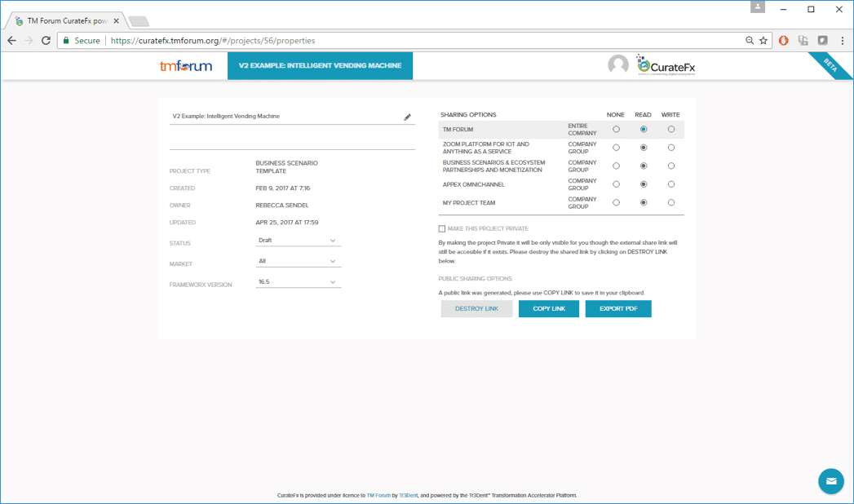The width and height of the screenshot is (854, 504).
Task: Close the TM Forum CurateFx tab
Action: click(x=116, y=21)
